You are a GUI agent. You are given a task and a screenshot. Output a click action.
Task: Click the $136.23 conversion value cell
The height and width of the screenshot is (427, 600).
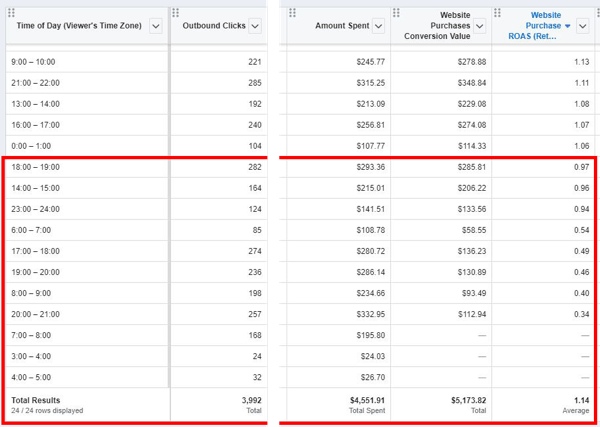(471, 251)
